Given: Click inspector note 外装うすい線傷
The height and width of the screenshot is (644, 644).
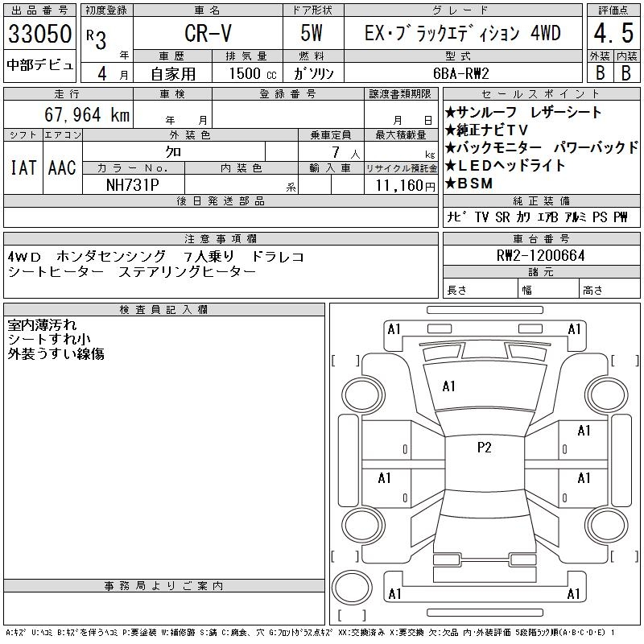Looking at the screenshot, I should tap(56, 353).
